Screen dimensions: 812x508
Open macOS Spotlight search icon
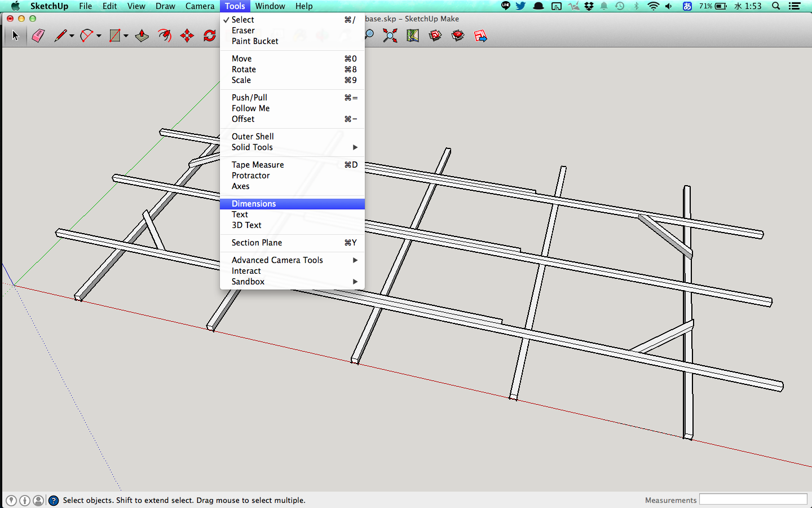[776, 6]
